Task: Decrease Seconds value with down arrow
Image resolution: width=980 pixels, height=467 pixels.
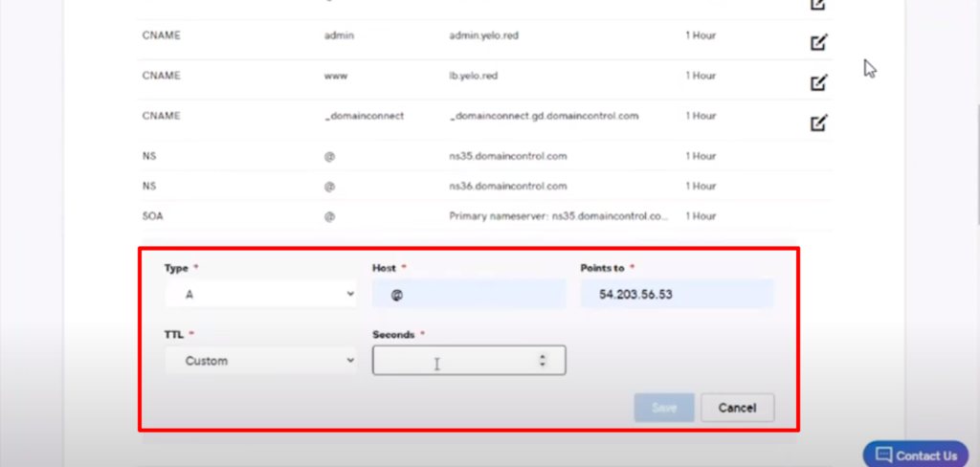Action: [543, 366]
